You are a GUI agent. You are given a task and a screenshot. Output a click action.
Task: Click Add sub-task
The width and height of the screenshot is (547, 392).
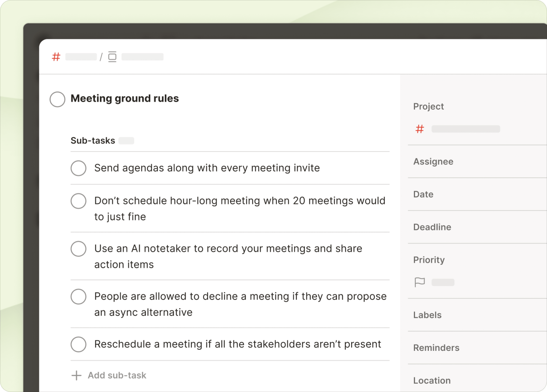click(x=117, y=375)
